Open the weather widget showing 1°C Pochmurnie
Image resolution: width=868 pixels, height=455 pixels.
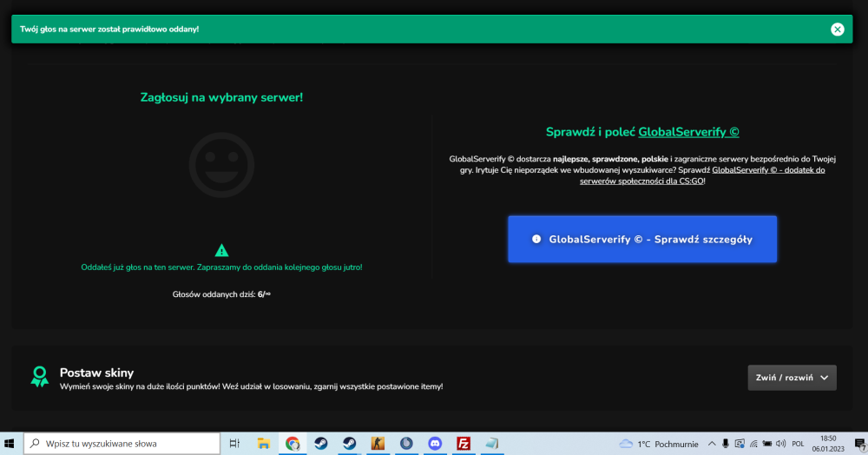(x=659, y=444)
